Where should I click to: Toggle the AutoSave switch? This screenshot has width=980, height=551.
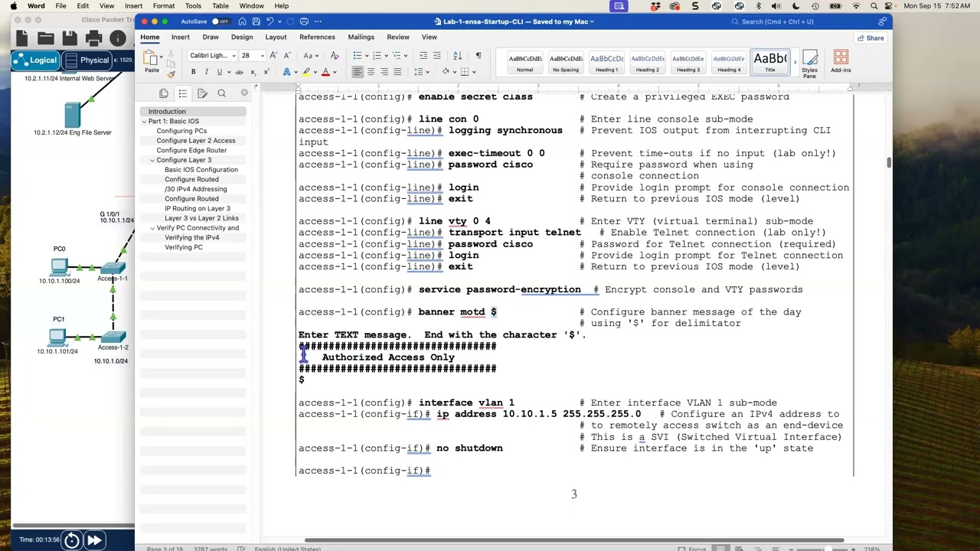click(x=220, y=21)
